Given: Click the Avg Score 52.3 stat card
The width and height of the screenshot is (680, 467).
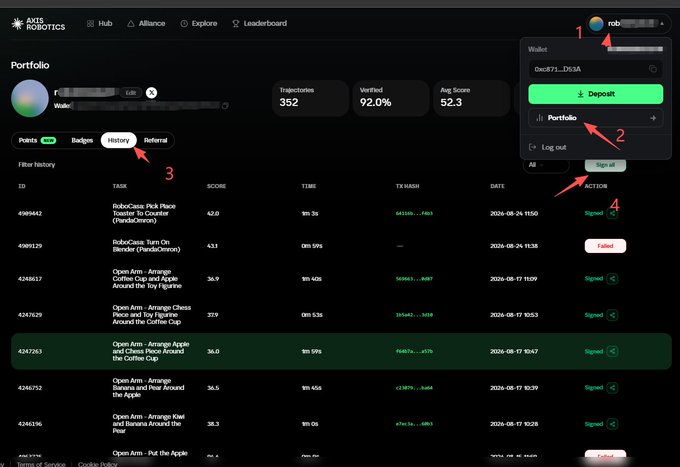Looking at the screenshot, I should pos(471,98).
